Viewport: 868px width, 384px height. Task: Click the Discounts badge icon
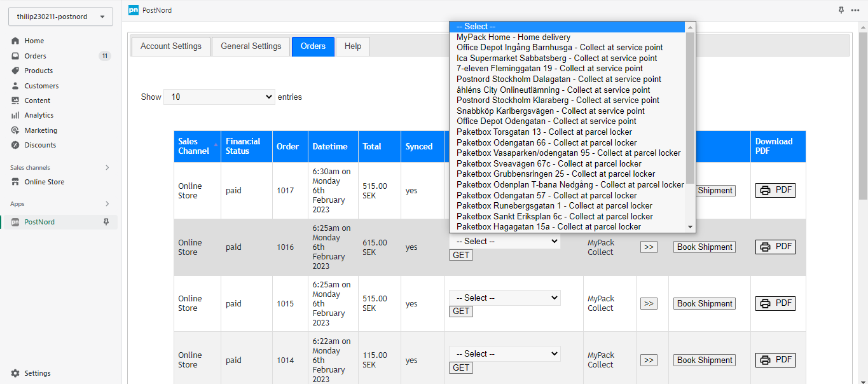click(15, 145)
